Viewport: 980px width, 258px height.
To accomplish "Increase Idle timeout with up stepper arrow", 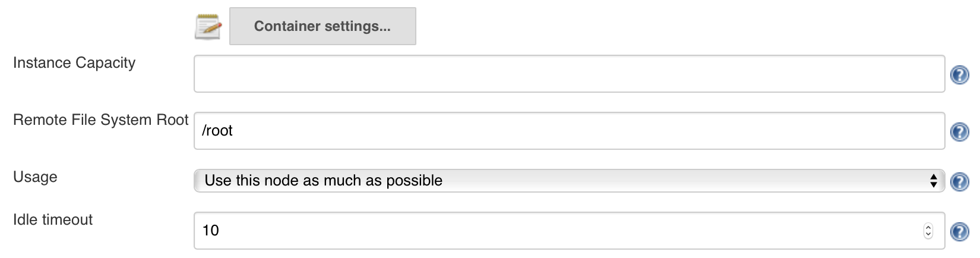I will (928, 227).
